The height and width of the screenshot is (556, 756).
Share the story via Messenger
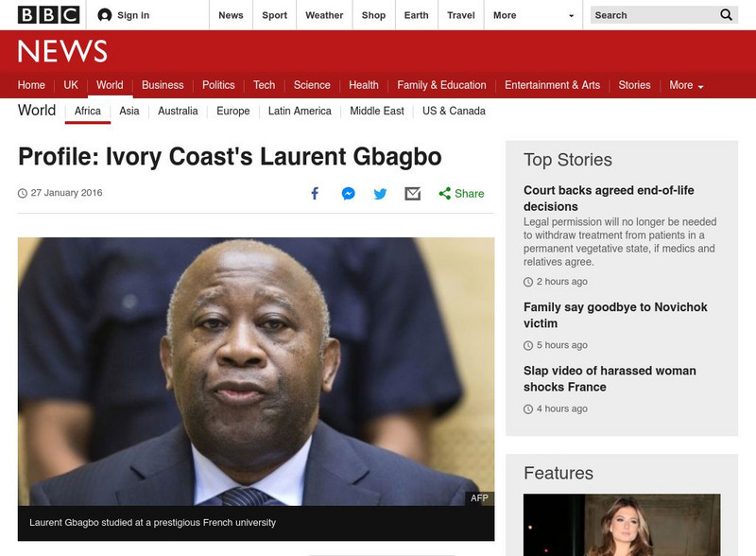coord(348,193)
